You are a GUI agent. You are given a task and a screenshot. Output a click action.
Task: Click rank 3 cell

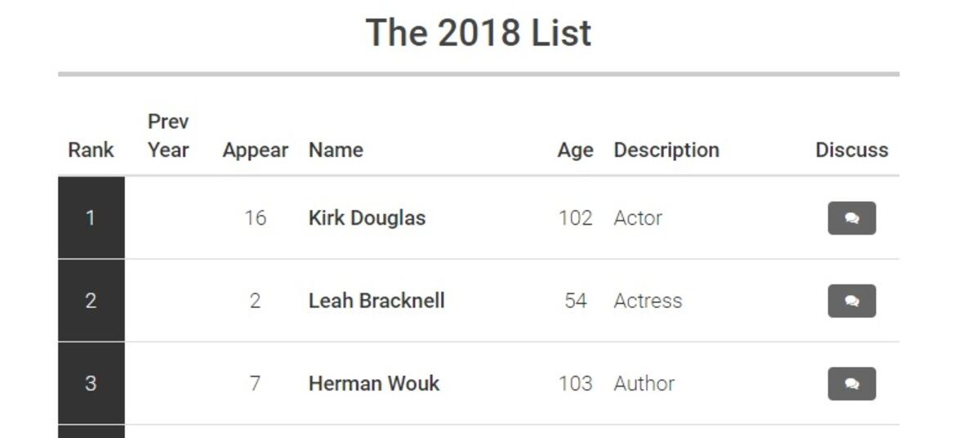coord(91,383)
